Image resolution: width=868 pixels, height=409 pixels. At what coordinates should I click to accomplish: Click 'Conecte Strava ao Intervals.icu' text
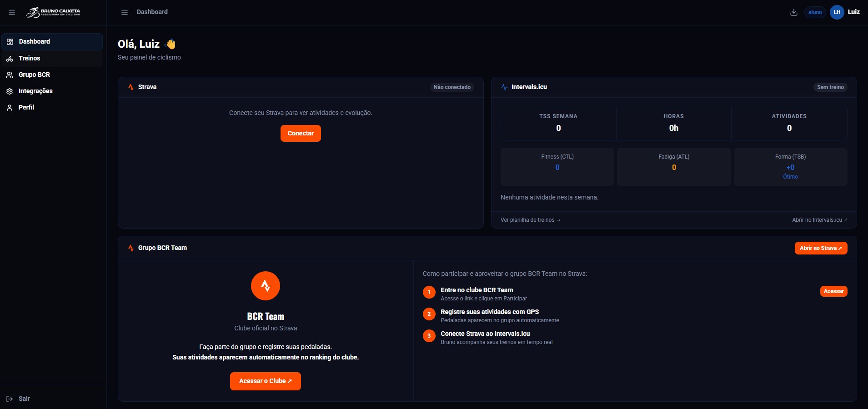485,334
